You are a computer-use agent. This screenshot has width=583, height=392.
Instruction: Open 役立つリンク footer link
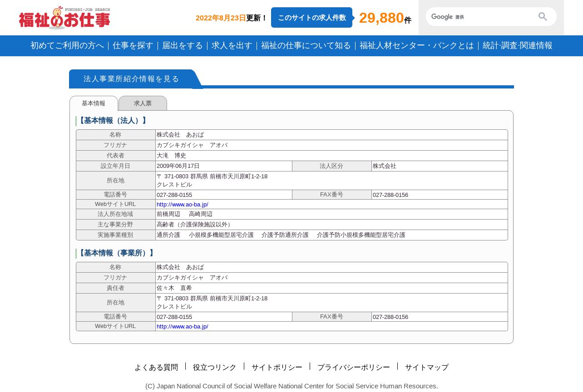[x=215, y=367]
